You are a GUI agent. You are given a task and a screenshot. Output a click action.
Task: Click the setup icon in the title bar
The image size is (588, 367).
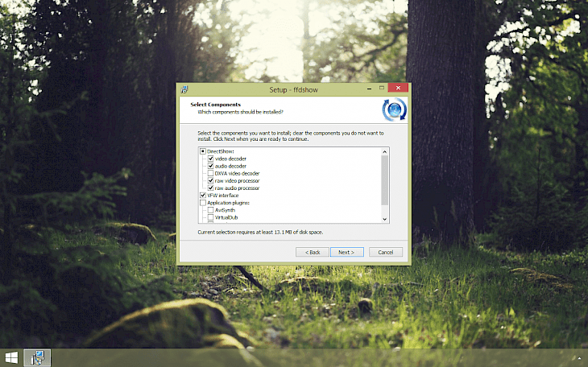(x=184, y=89)
